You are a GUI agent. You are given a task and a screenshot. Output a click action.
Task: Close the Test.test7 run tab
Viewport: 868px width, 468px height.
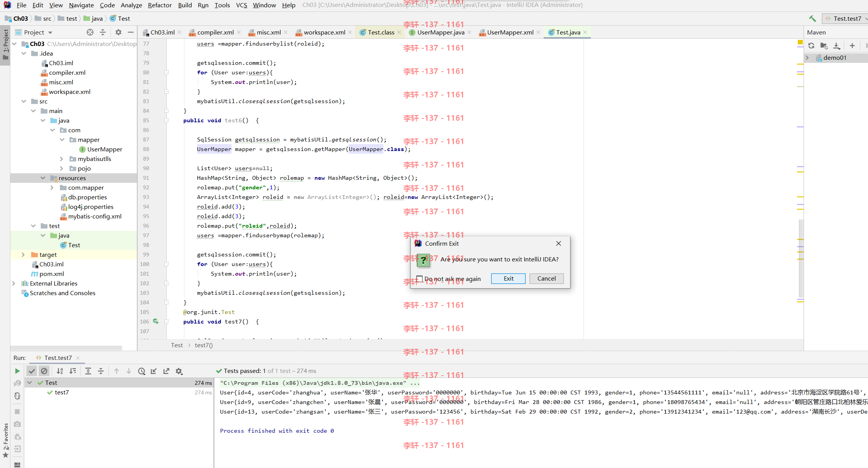tap(78, 358)
